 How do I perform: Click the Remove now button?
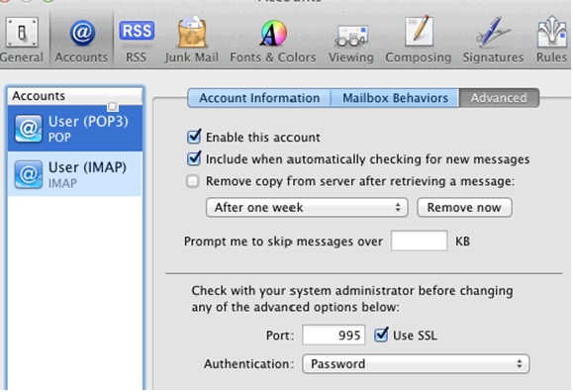coord(464,208)
